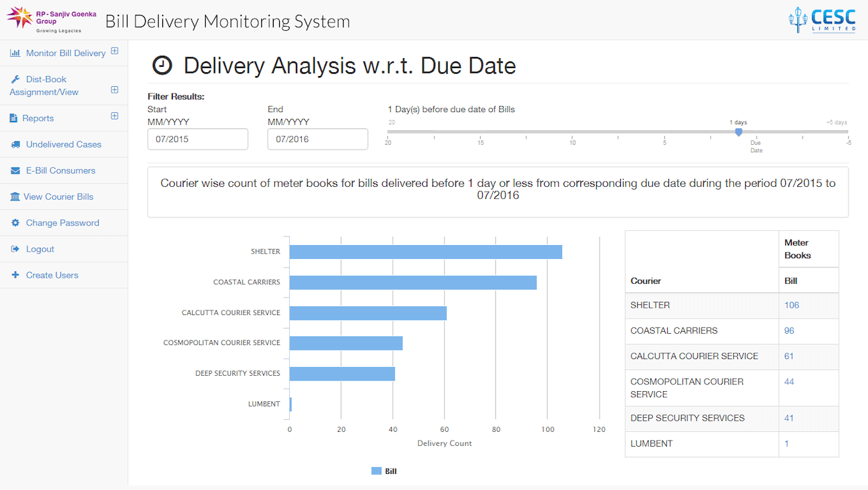Screen dimensions: 868x490
Task: Expand the Dist-Book Assignment/View submenu
Action: (114, 90)
